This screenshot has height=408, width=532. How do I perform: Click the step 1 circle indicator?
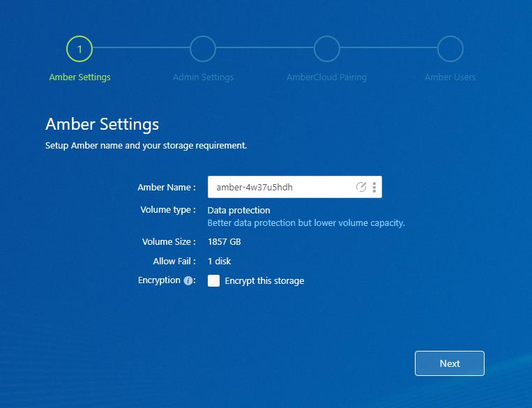coord(79,49)
